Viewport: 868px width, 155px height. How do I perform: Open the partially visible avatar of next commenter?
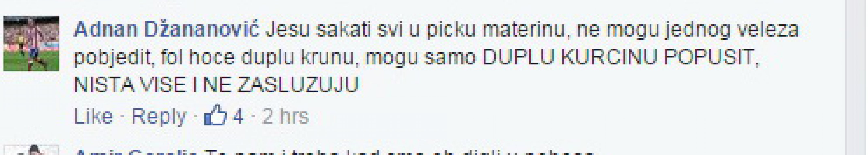(x=31, y=150)
